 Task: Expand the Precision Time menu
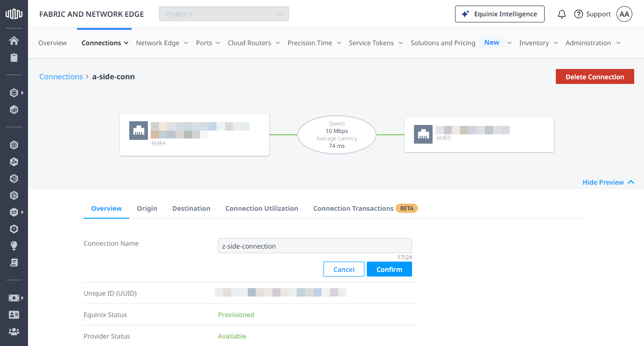tap(315, 43)
